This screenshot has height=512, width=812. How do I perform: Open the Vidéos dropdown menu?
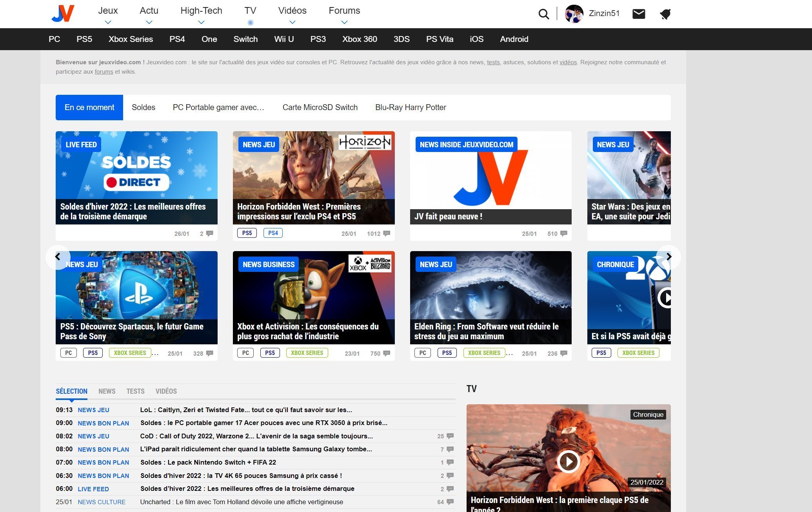tap(292, 22)
